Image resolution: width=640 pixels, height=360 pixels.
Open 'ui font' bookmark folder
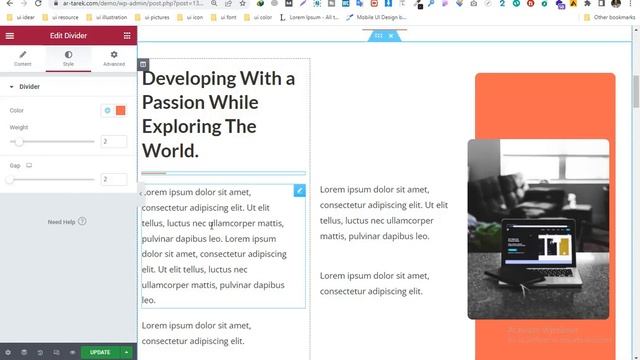[224, 18]
